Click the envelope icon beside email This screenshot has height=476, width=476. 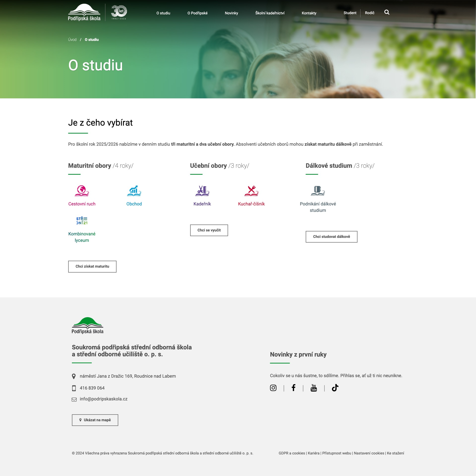(x=74, y=399)
